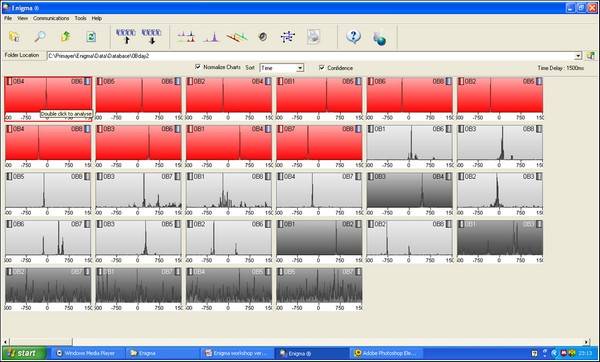Expand the Folder Location path dropdown
The width and height of the screenshot is (600, 362).
[x=578, y=56]
